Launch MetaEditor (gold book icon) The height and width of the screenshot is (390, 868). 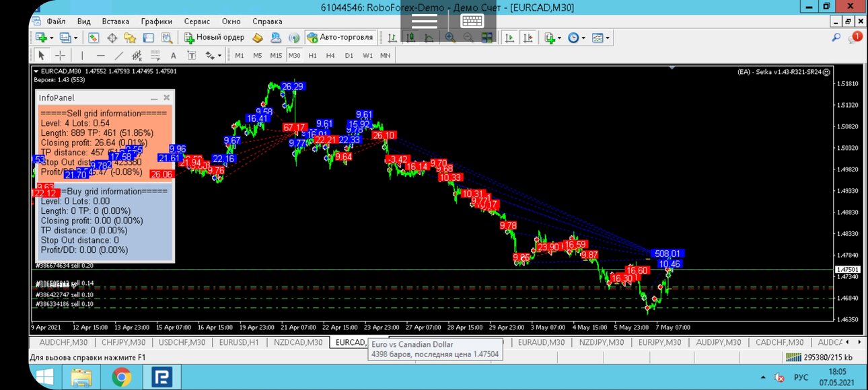(258, 38)
